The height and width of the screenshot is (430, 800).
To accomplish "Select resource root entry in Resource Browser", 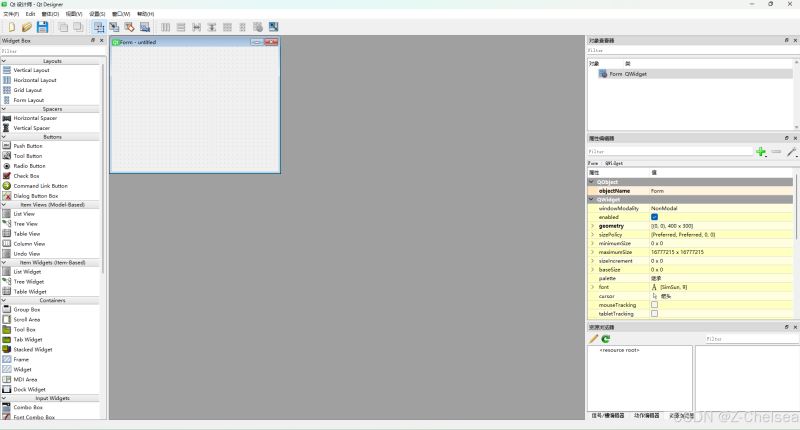I will (x=619, y=350).
